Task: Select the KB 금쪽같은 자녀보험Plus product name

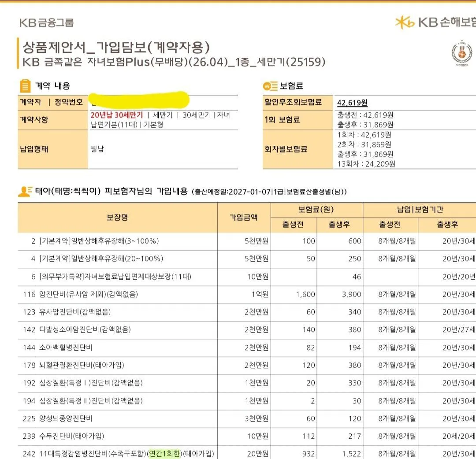Action: [174, 62]
